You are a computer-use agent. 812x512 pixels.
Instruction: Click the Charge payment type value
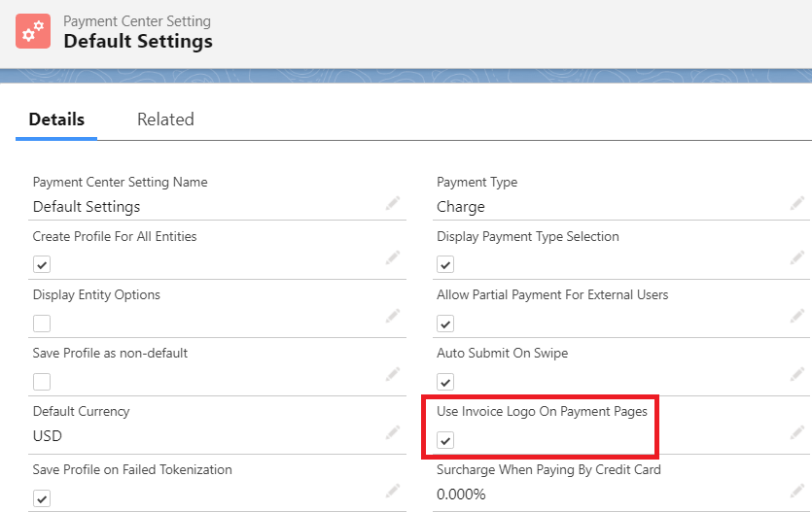[x=461, y=207]
